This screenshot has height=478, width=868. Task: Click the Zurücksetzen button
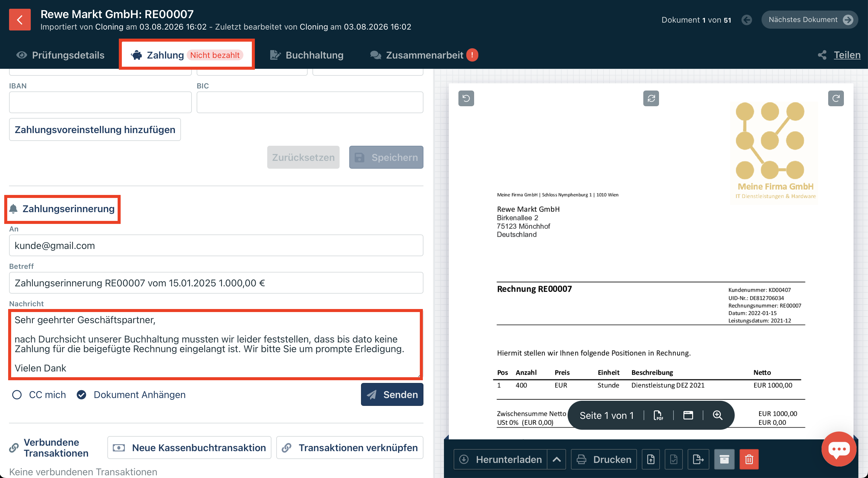(303, 158)
